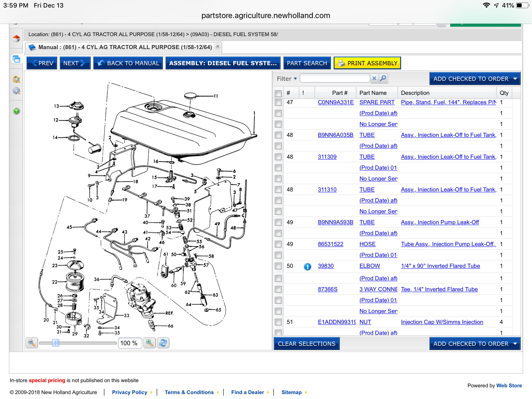
Task: Tap the 3:59 PM clock in status bar
Action: click(x=16, y=5)
